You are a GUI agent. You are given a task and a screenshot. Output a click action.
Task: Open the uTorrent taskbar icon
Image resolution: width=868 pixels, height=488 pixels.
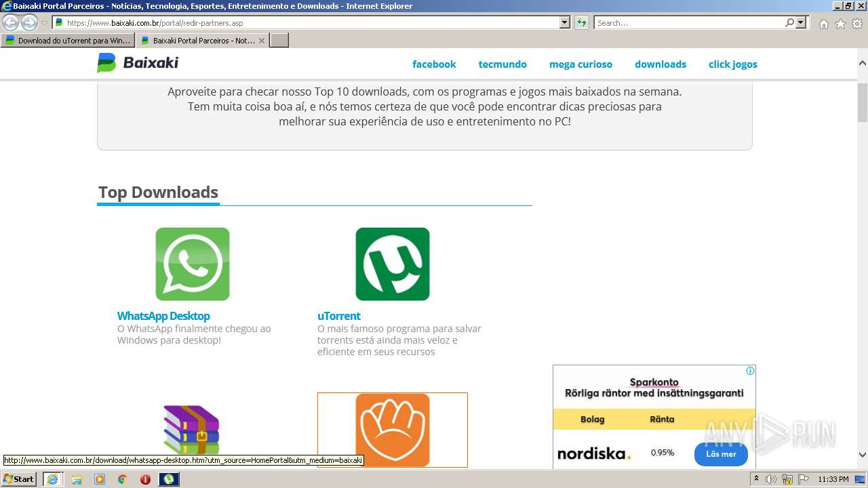(169, 479)
